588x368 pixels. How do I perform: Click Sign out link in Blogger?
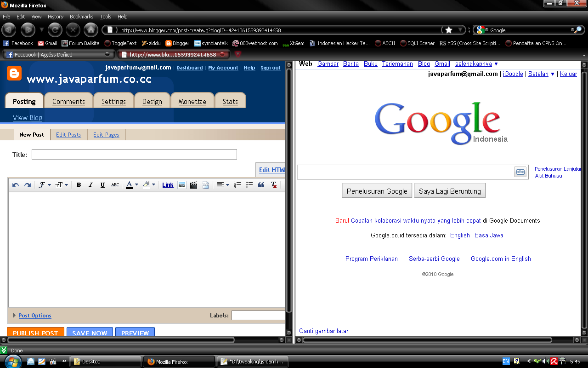(x=270, y=68)
